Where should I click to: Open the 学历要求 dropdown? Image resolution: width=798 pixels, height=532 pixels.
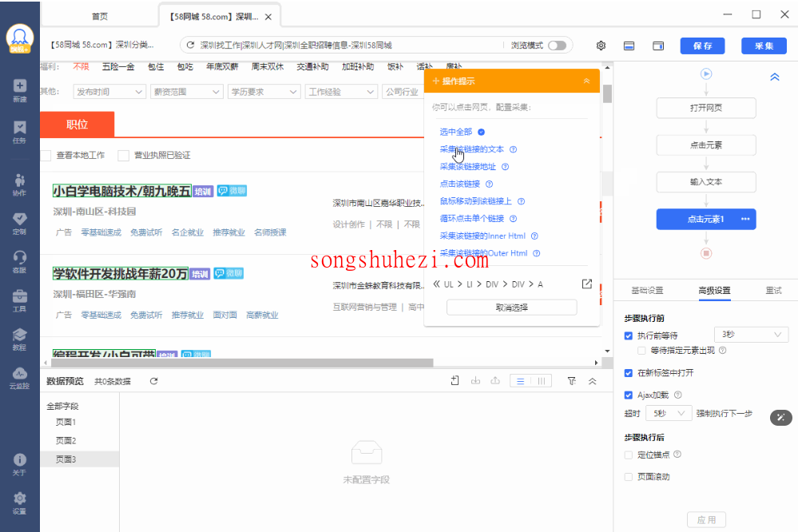click(x=264, y=92)
